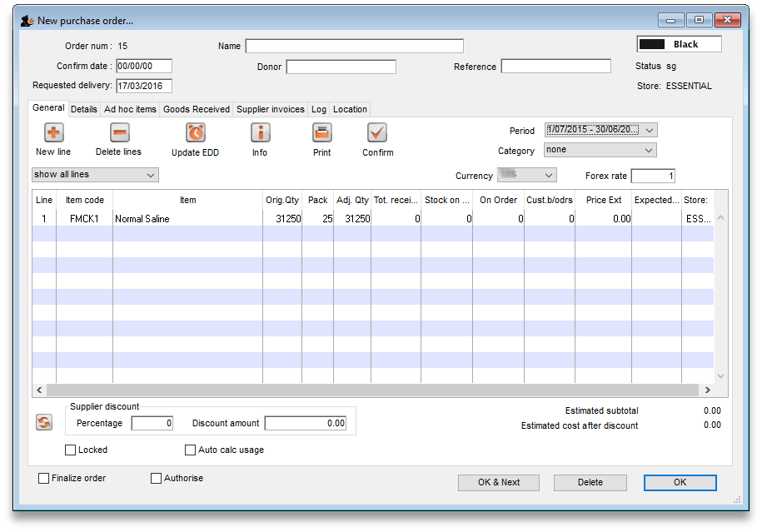Check the Finalize order checkbox

44,479
